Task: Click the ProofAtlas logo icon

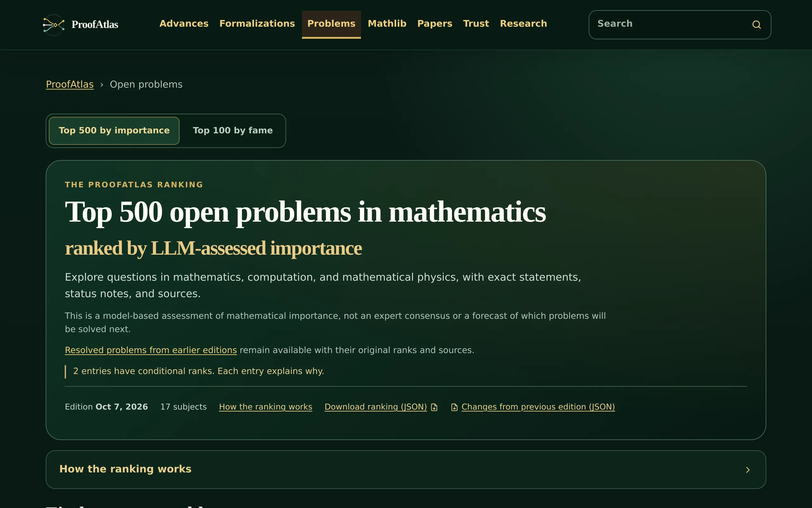Action: coord(54,24)
